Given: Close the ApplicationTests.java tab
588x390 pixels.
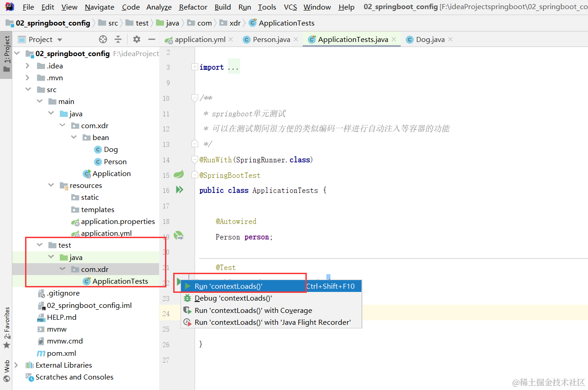Looking at the screenshot, I should point(394,39).
